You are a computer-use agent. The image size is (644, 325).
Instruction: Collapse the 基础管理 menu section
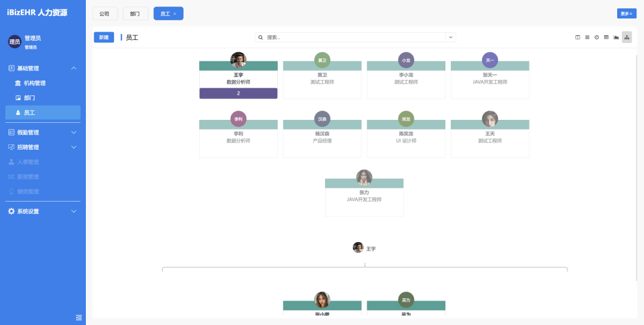tap(74, 69)
